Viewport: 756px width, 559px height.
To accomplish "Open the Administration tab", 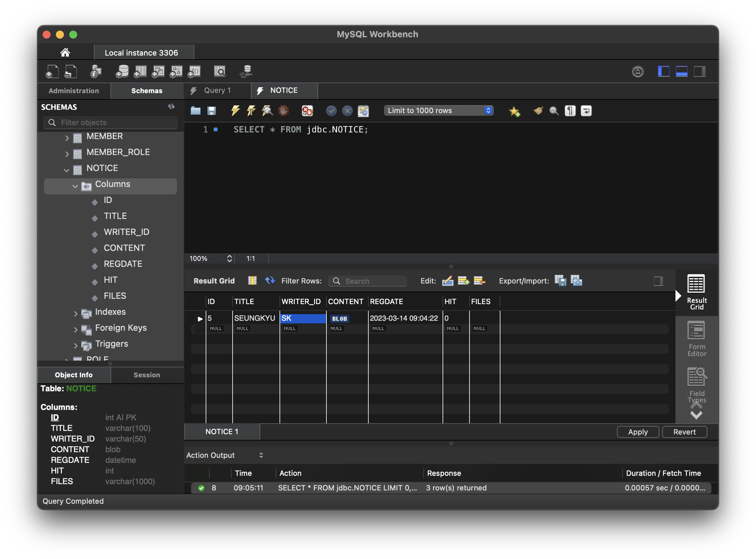I will click(x=74, y=91).
